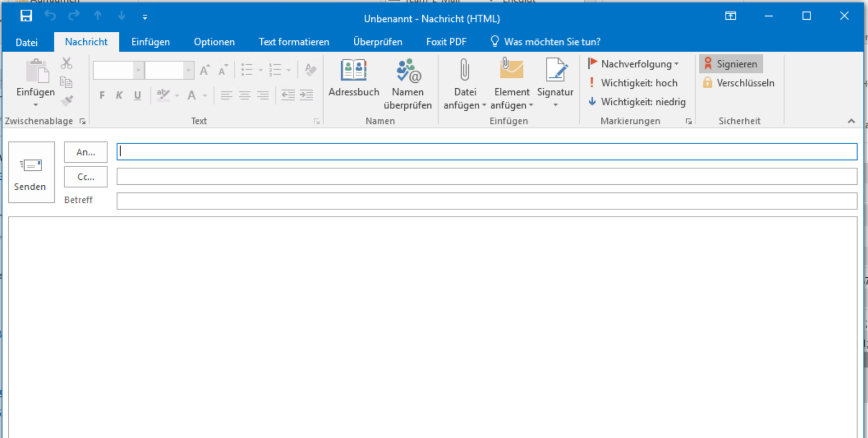Cut selection with the scissors icon
Screen dimensions: 868x438
67,63
